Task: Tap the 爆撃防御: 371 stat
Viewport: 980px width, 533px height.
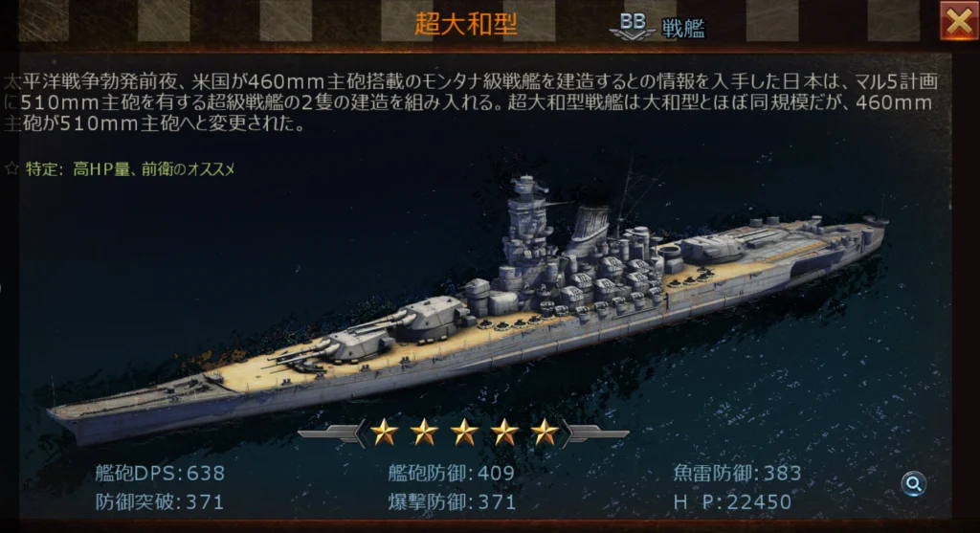Action: point(452,501)
